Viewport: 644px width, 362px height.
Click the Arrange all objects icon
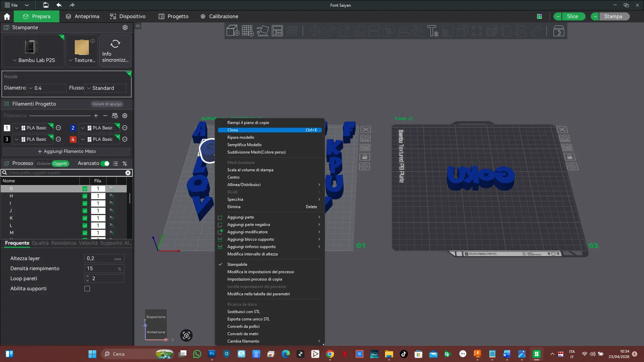pyautogui.click(x=277, y=31)
